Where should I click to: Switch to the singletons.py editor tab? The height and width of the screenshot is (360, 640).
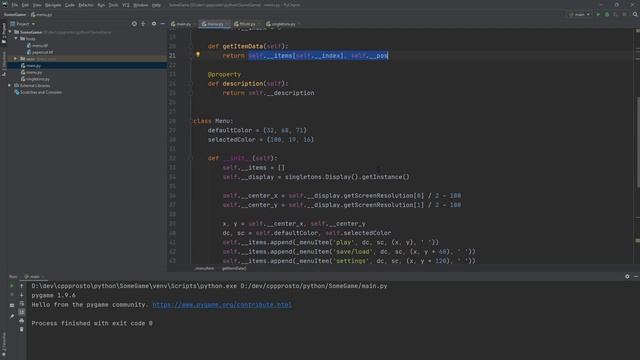pyautogui.click(x=281, y=24)
